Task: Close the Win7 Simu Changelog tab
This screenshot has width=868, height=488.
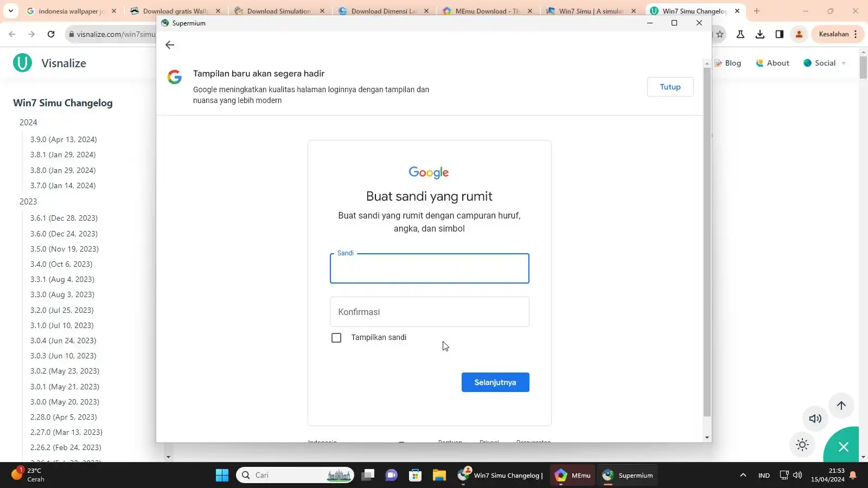Action: coord(737,11)
